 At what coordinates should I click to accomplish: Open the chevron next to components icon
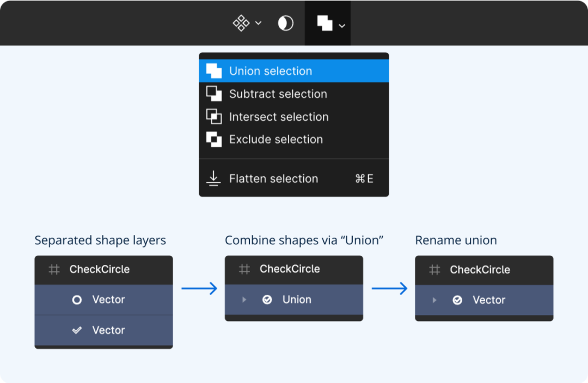pyautogui.click(x=259, y=23)
